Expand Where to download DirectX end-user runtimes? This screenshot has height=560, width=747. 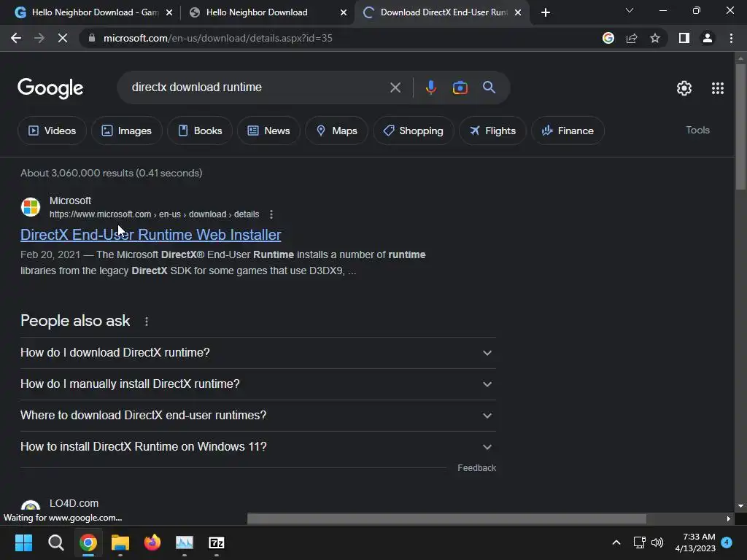click(x=258, y=416)
